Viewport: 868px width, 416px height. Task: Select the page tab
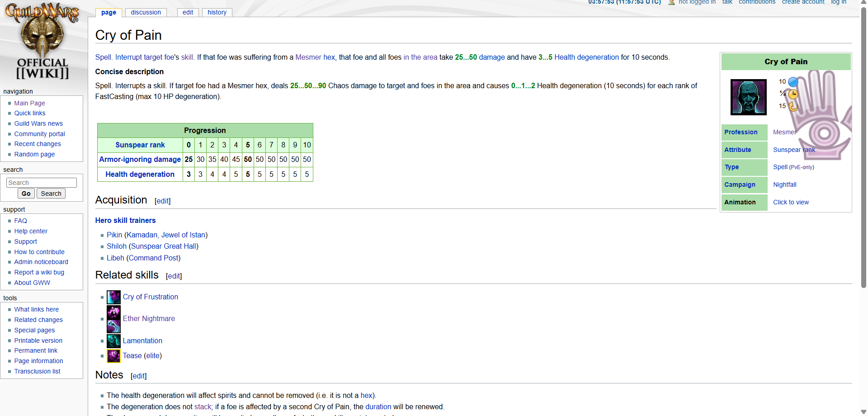[x=108, y=12]
